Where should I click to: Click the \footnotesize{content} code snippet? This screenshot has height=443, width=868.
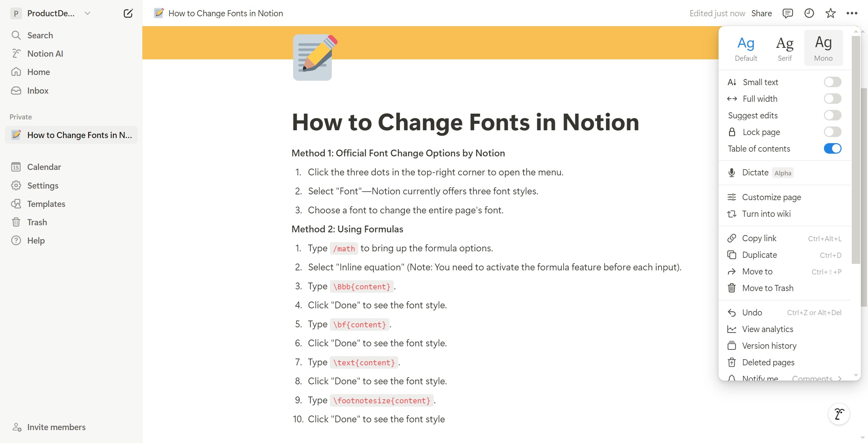pyautogui.click(x=382, y=401)
